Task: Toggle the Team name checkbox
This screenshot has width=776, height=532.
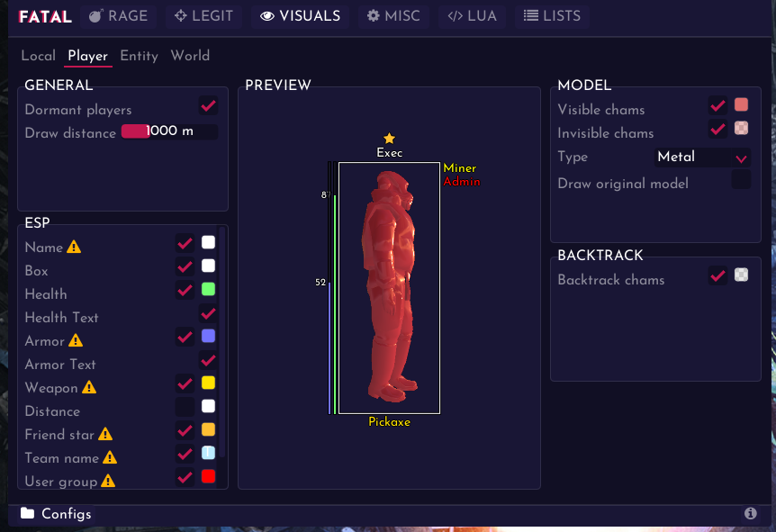Action: [185, 454]
